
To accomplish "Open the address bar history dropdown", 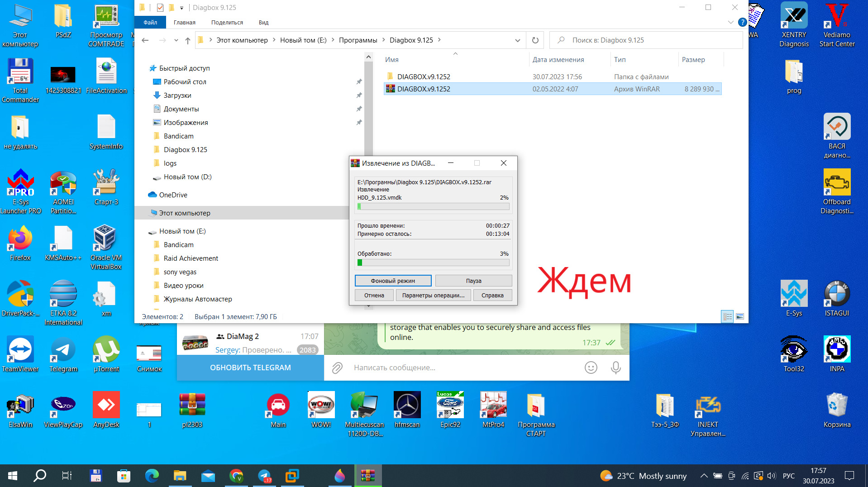I will coord(517,40).
